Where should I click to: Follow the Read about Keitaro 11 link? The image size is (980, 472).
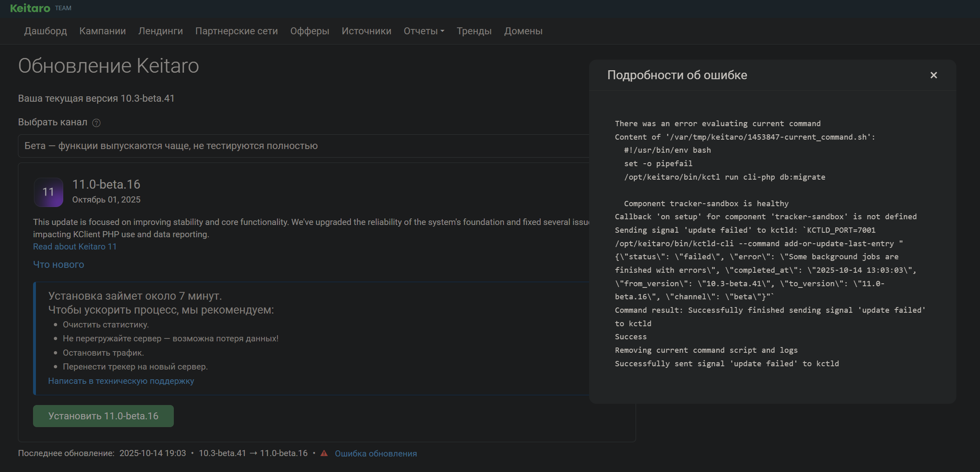75,247
